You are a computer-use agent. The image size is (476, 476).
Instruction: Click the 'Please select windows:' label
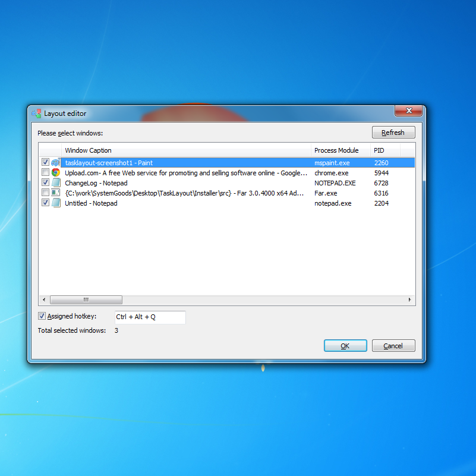pos(70,133)
